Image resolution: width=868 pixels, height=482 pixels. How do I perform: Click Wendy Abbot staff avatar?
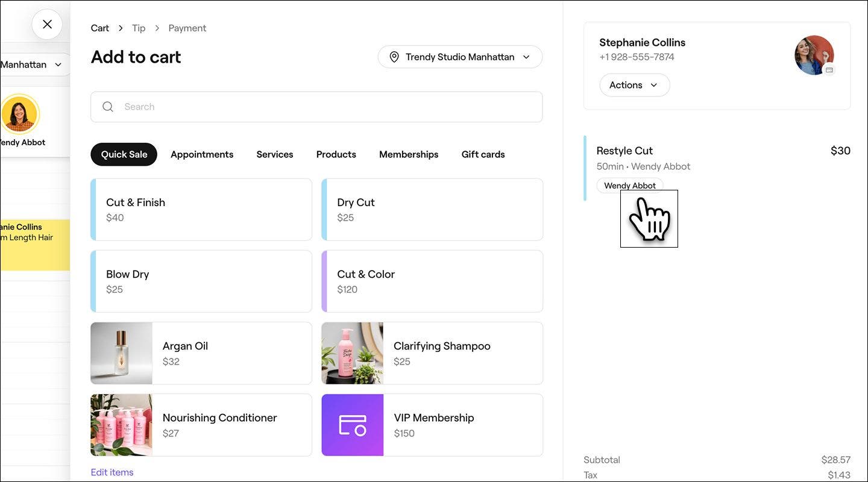click(20, 114)
